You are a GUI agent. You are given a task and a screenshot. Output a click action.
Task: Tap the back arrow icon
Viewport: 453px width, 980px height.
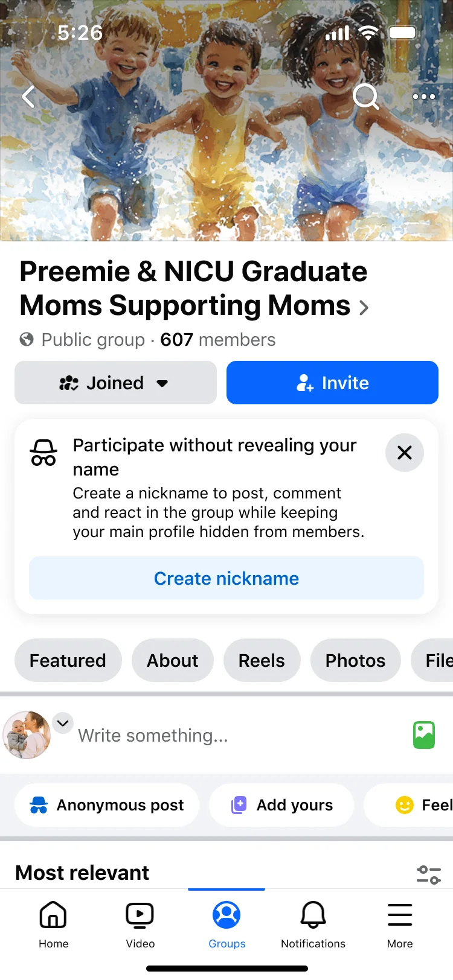(28, 97)
